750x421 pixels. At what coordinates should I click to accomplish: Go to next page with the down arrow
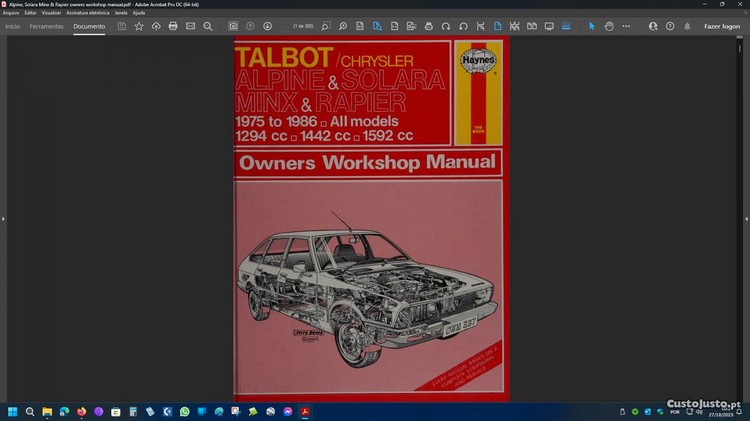(x=267, y=26)
